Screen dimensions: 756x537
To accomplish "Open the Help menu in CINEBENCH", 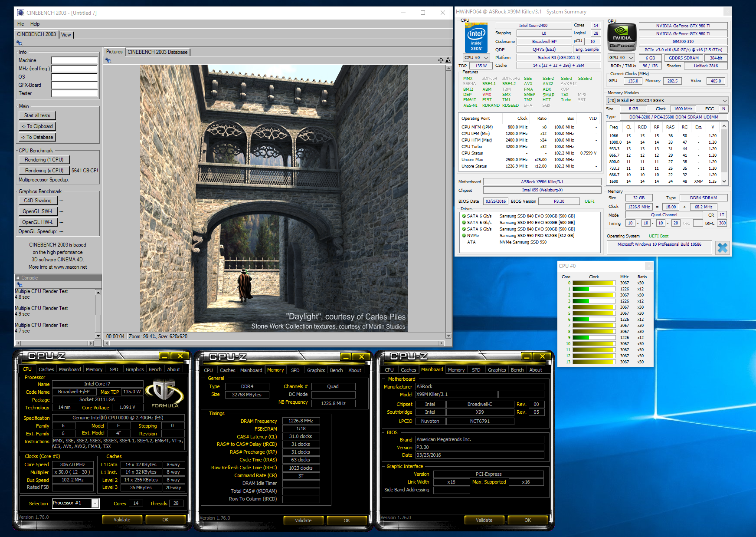I will click(x=35, y=24).
